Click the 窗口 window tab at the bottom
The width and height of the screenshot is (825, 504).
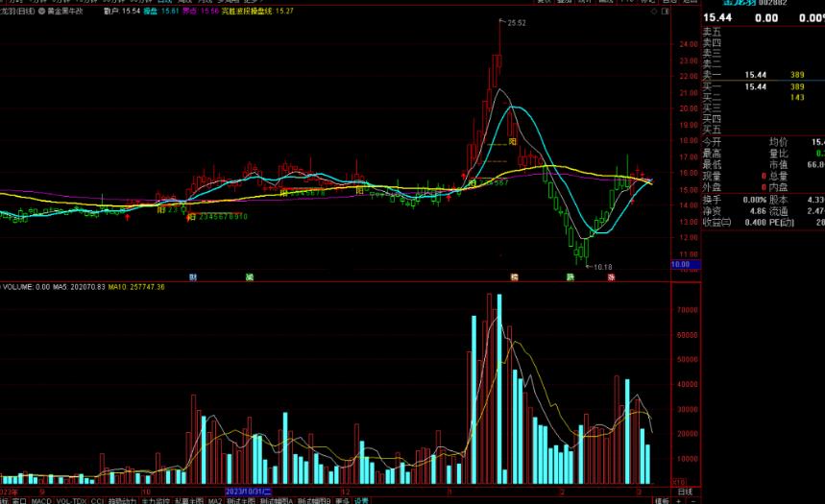click(x=19, y=501)
